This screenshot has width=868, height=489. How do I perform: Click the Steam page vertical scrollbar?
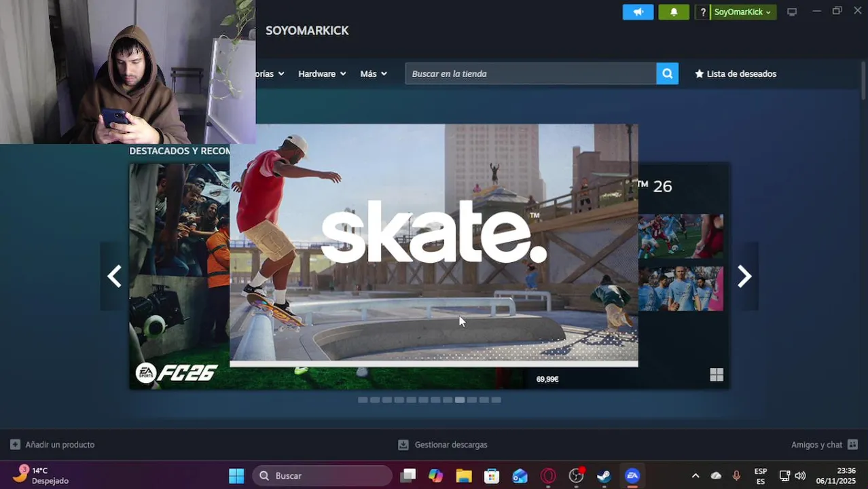click(x=863, y=81)
